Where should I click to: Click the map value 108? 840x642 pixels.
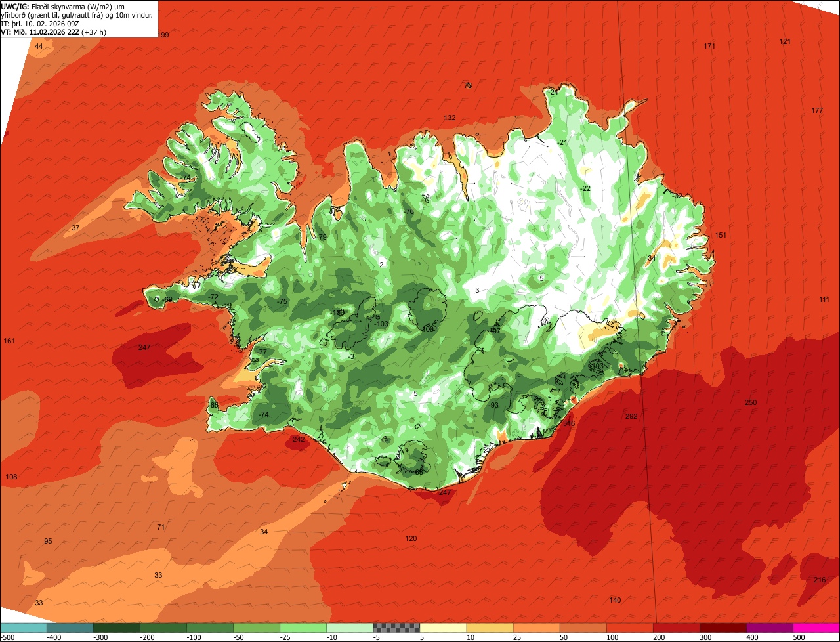pyautogui.click(x=11, y=477)
